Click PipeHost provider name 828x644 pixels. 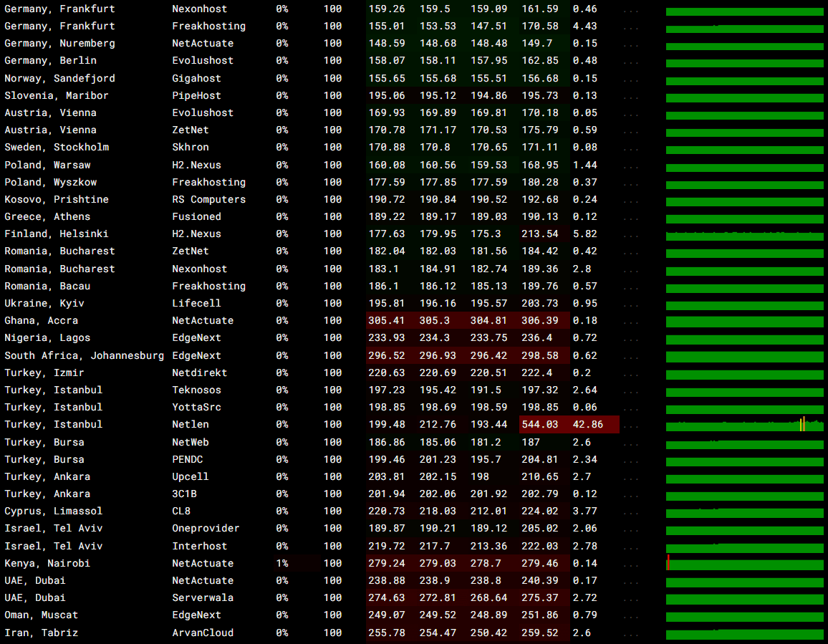click(x=196, y=95)
